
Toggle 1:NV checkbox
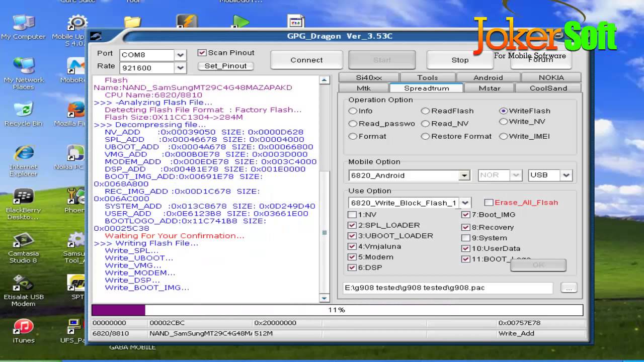(x=352, y=215)
